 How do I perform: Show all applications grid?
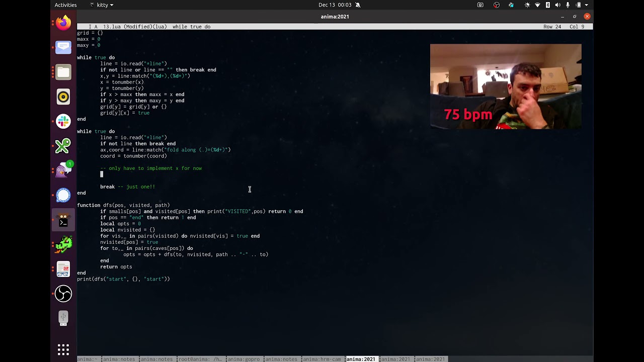pos(63,350)
